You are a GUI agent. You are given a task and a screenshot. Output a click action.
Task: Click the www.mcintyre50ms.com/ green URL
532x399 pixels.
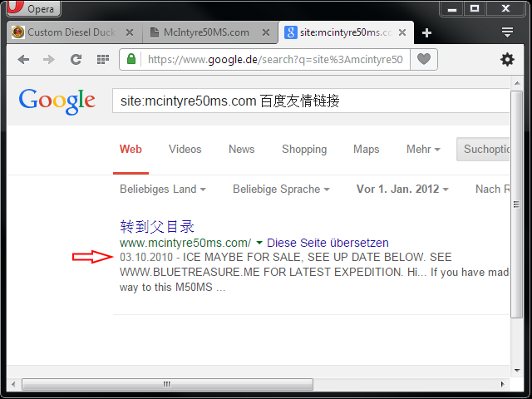tap(185, 243)
